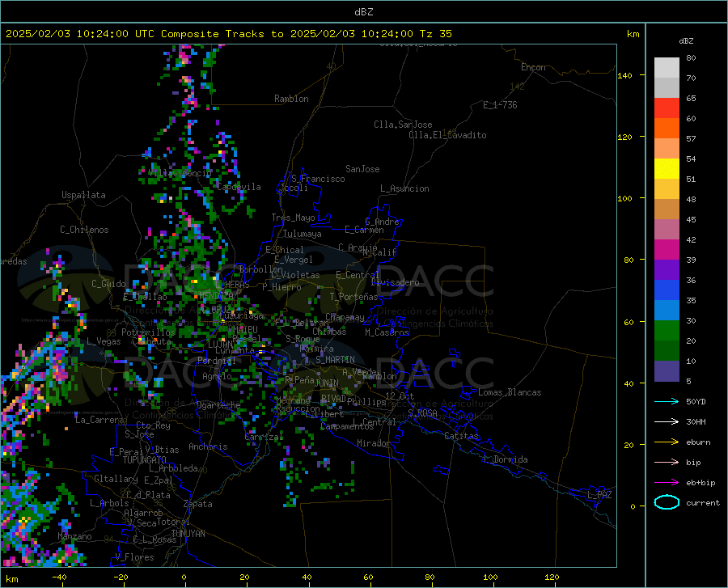Image resolution: width=728 pixels, height=588 pixels.
Task: Click the Carrizal label
Action: pos(264,437)
